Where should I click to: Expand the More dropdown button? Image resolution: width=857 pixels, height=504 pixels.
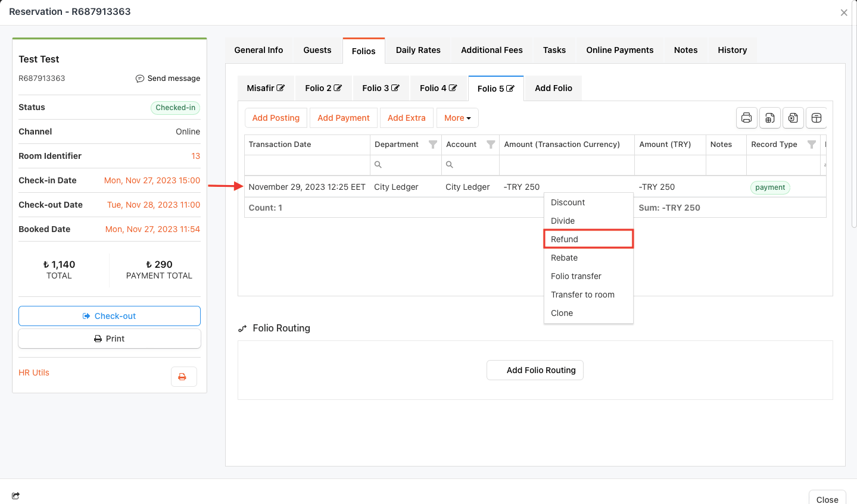pyautogui.click(x=457, y=118)
